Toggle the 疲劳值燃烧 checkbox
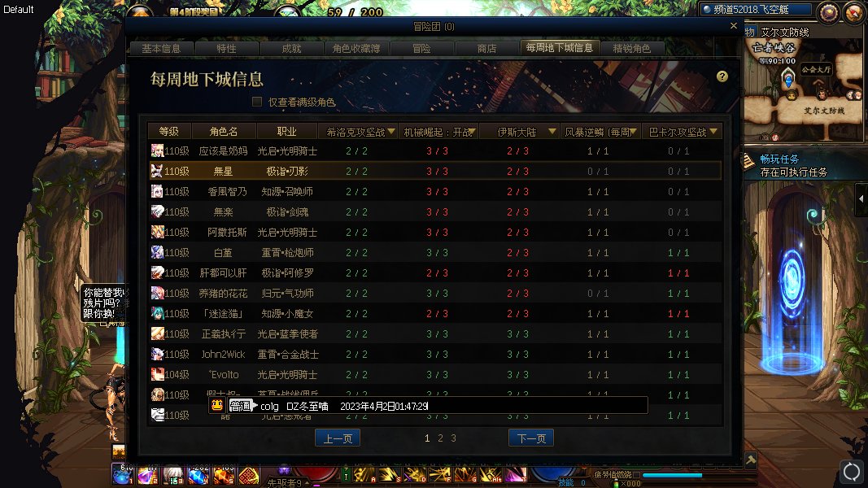The image size is (868, 488). (637, 475)
